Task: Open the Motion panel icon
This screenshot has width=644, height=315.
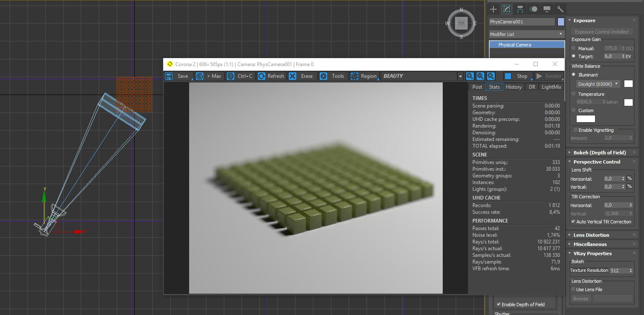Action: (534, 9)
